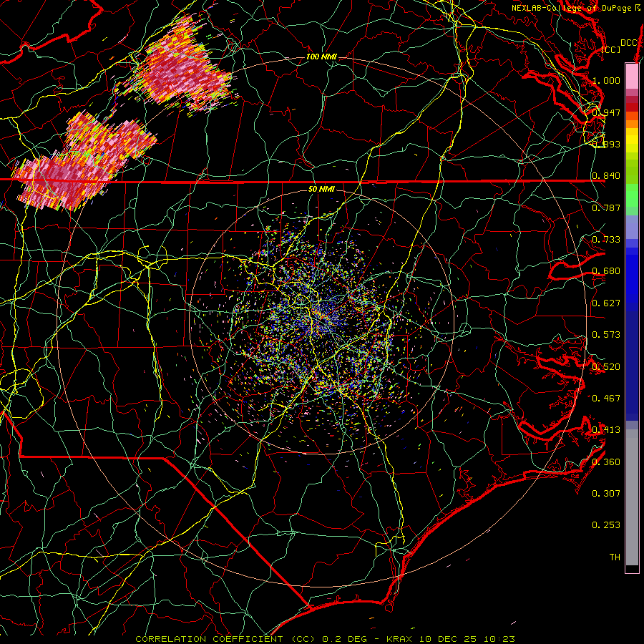Pick the 0.307 scale value
This screenshot has width=644, height=644.
(x=606, y=494)
